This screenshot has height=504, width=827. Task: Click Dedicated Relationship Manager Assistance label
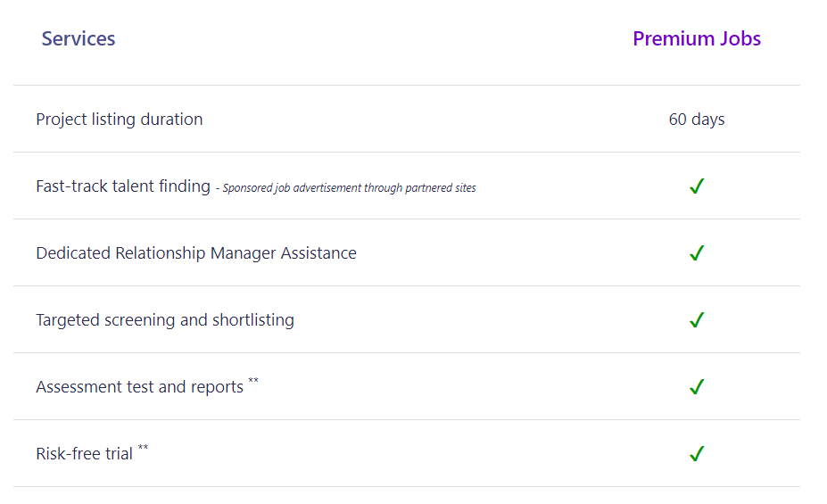196,253
